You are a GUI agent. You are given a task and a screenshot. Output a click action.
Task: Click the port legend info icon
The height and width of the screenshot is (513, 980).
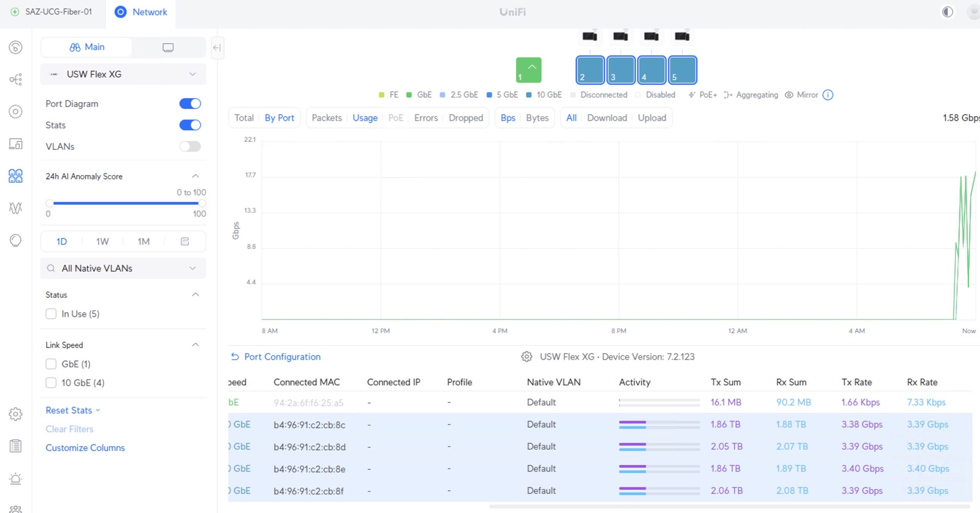(828, 95)
